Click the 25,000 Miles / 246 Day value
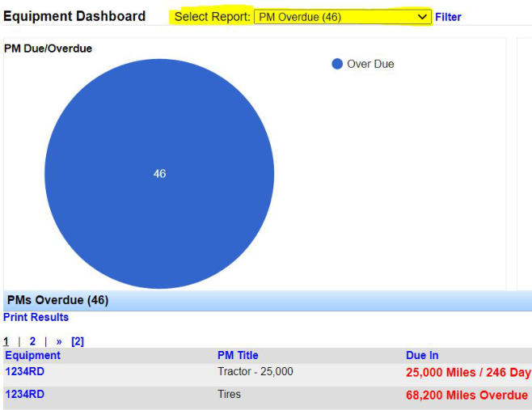Image resolution: width=532 pixels, height=410 pixels. pyautogui.click(x=469, y=372)
